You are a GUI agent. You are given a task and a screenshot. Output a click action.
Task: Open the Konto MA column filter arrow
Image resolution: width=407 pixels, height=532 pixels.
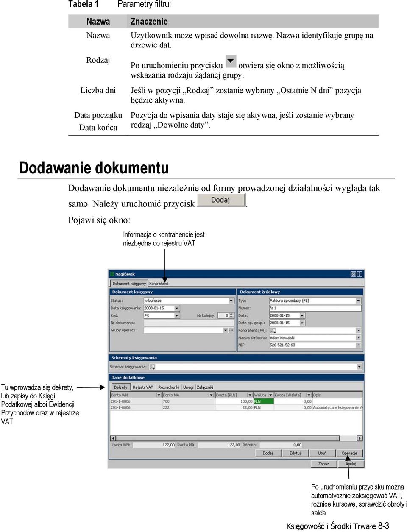coord(211,395)
